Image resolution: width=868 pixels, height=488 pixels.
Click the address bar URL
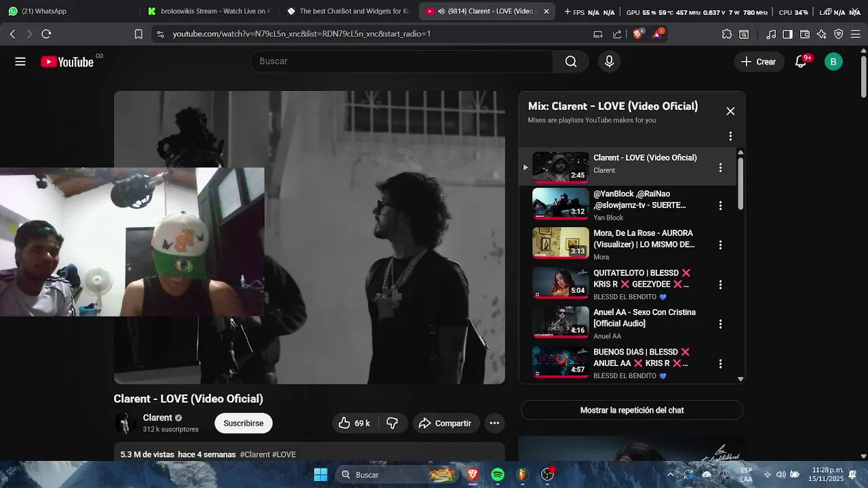(302, 34)
